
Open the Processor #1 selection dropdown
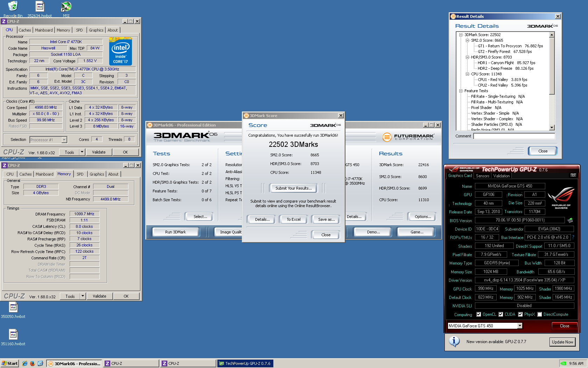click(64, 140)
